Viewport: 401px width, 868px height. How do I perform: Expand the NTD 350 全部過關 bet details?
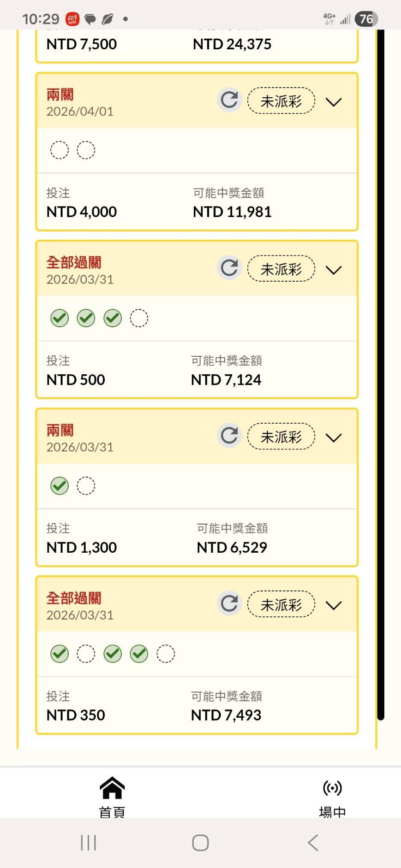(334, 605)
